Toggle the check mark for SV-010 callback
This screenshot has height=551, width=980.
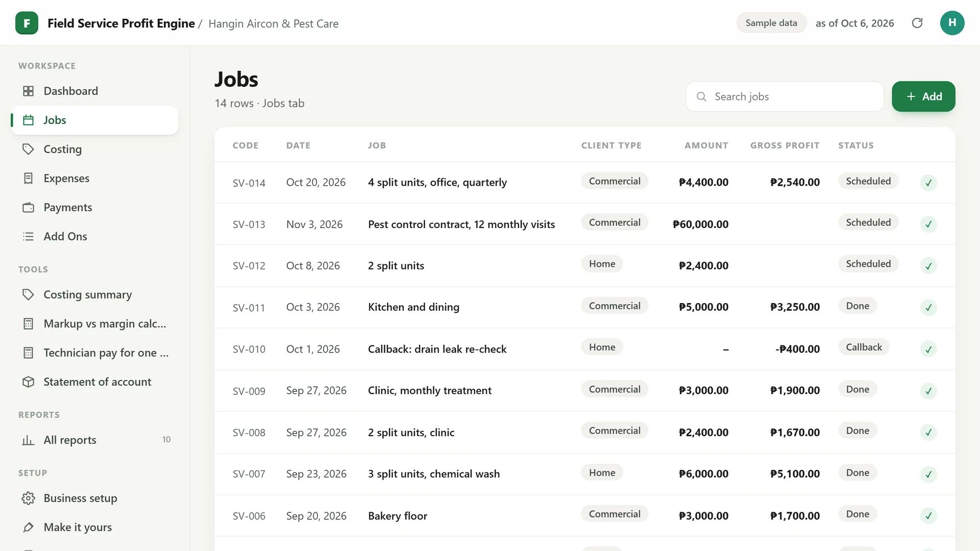tap(928, 349)
